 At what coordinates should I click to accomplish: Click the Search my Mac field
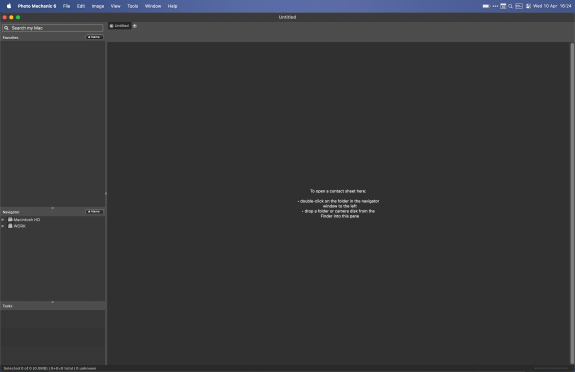(52, 28)
